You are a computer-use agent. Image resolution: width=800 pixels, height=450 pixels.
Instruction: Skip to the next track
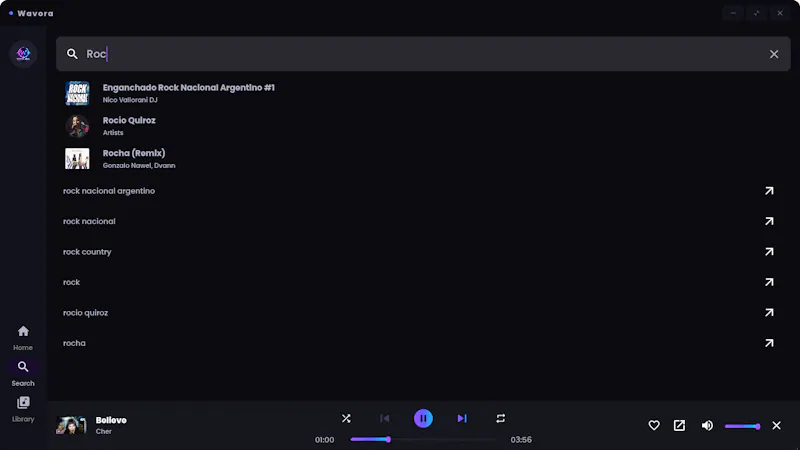click(x=462, y=418)
